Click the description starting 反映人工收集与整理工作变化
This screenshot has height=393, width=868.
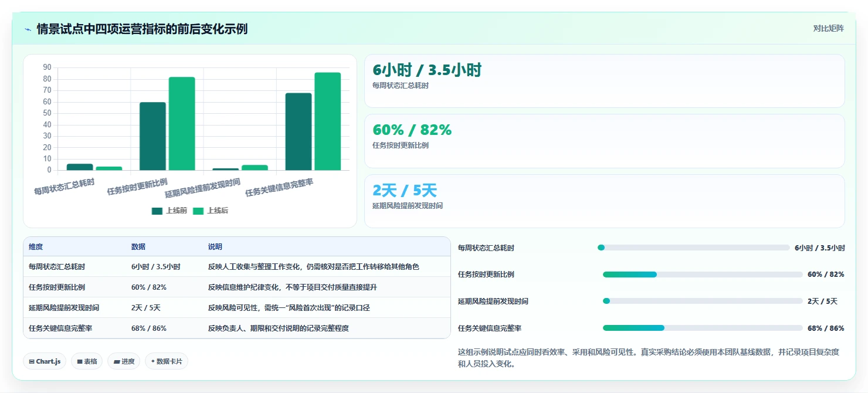click(314, 267)
